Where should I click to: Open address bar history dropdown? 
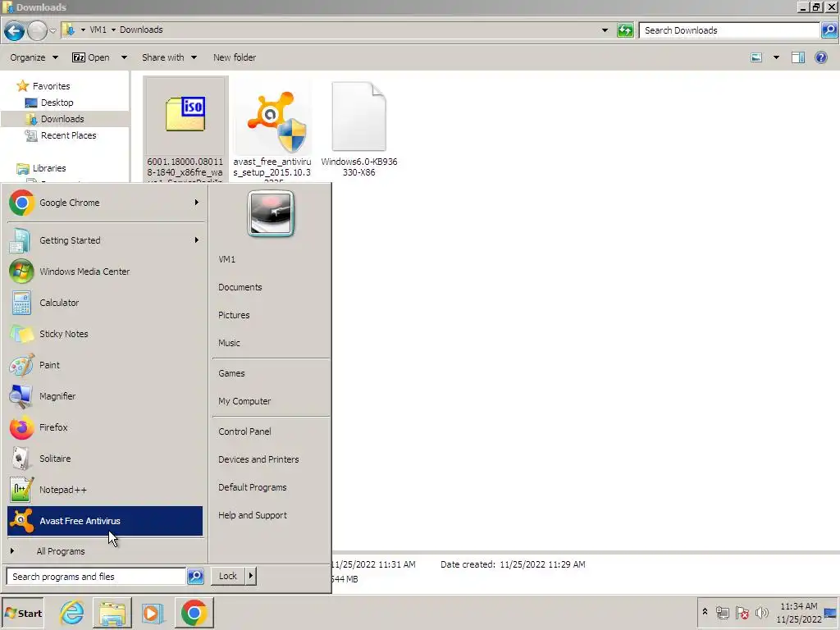[x=605, y=30]
